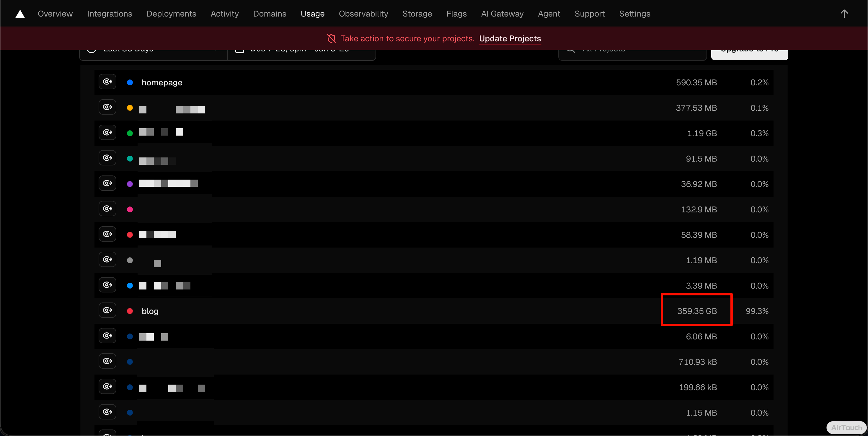The height and width of the screenshot is (436, 868).
Task: Click focus icon on the 710.93 kB row
Action: pos(107,361)
